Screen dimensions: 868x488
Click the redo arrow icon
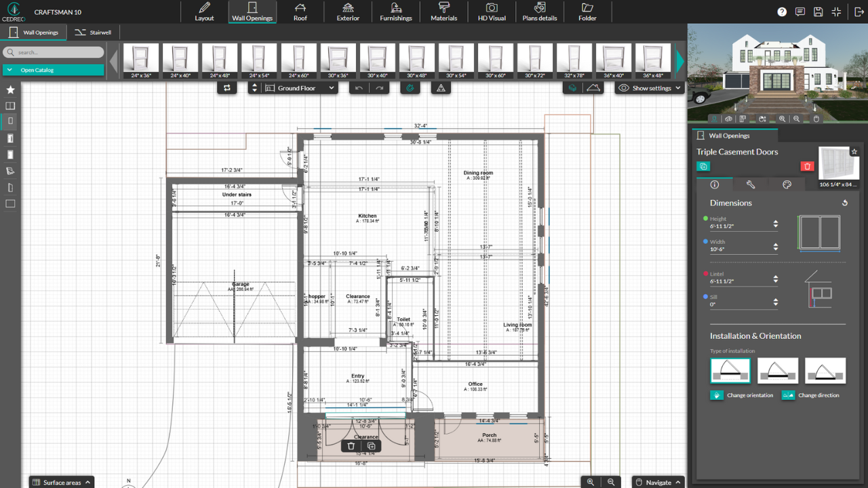click(379, 87)
